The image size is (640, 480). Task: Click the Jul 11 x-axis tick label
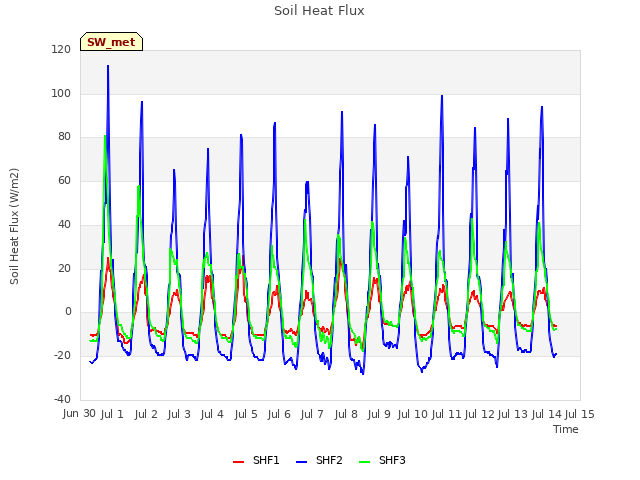tap(446, 414)
